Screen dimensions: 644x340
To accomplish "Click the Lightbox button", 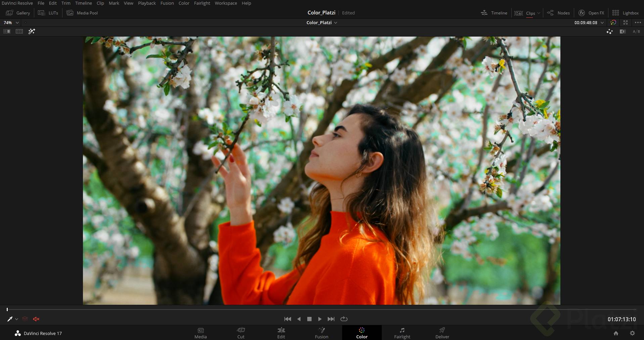I will coord(626,13).
